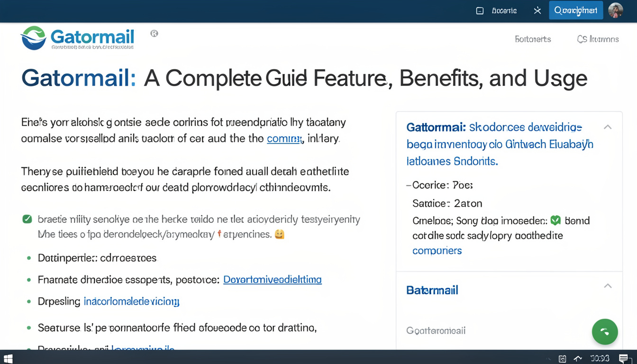This screenshot has height=364, width=637.
Task: Click the blue button in top bar
Action: click(575, 10)
